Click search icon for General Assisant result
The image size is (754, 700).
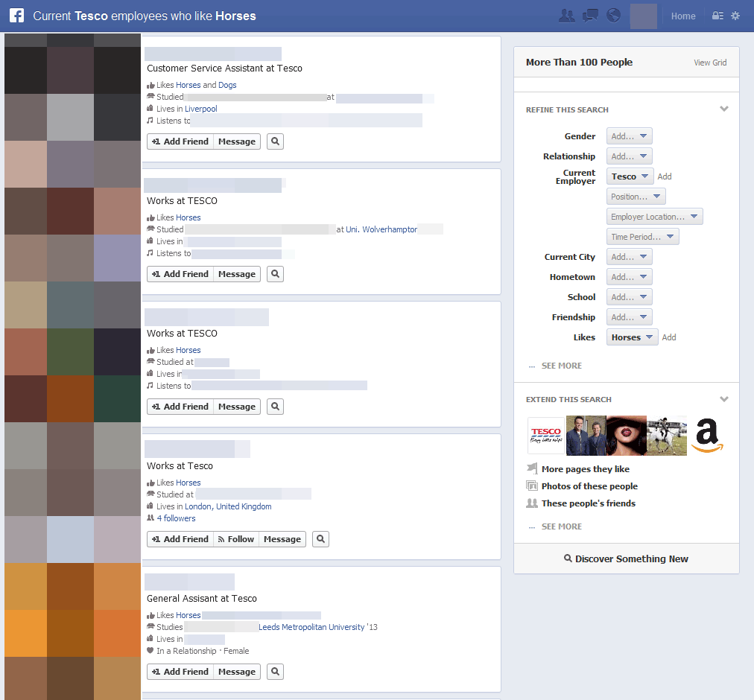[x=275, y=672]
